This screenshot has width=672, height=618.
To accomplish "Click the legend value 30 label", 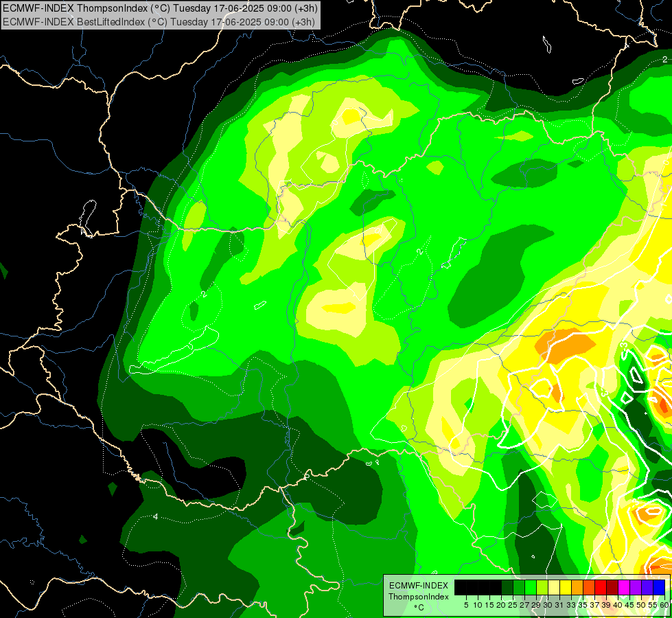I will 548,605.
